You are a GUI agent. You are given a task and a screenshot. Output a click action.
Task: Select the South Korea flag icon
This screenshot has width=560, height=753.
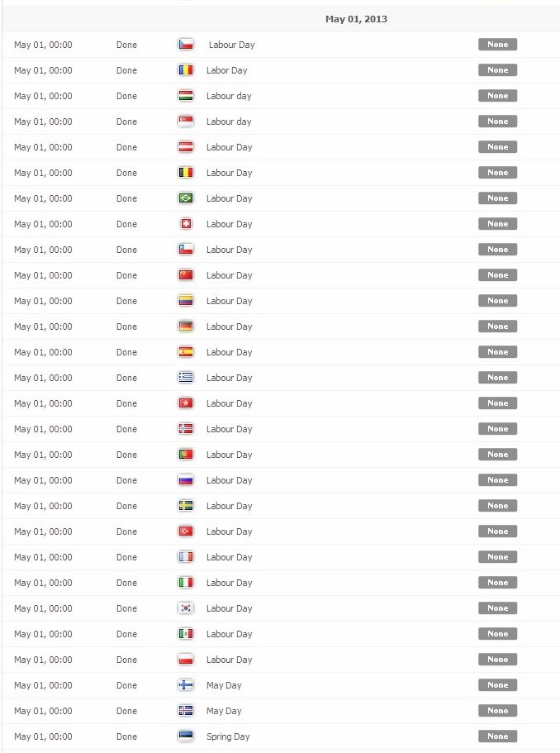[x=186, y=608]
